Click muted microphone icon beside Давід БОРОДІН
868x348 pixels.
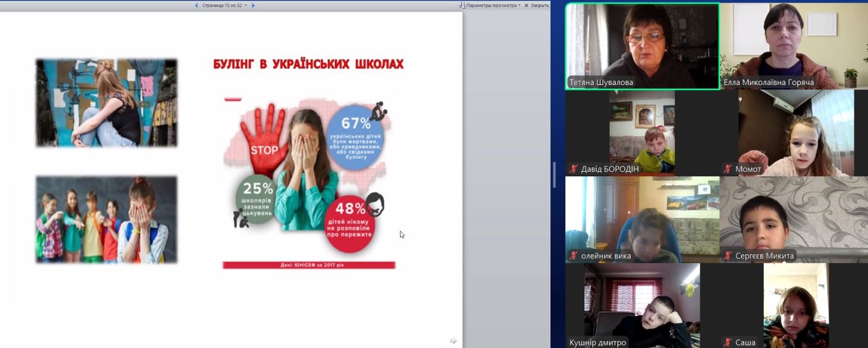[573, 169]
